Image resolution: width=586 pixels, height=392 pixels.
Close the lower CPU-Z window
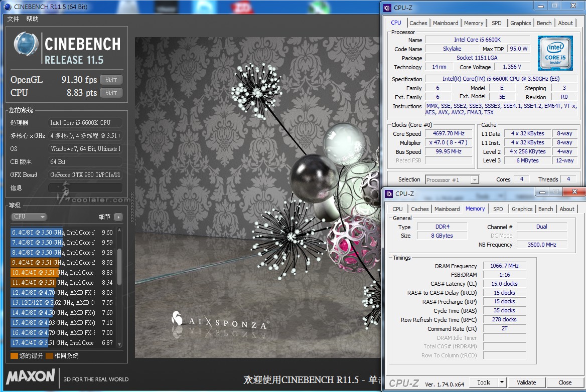[575, 192]
